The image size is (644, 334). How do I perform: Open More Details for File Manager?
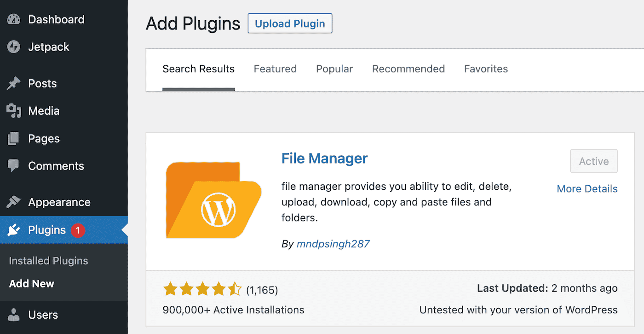click(x=587, y=188)
